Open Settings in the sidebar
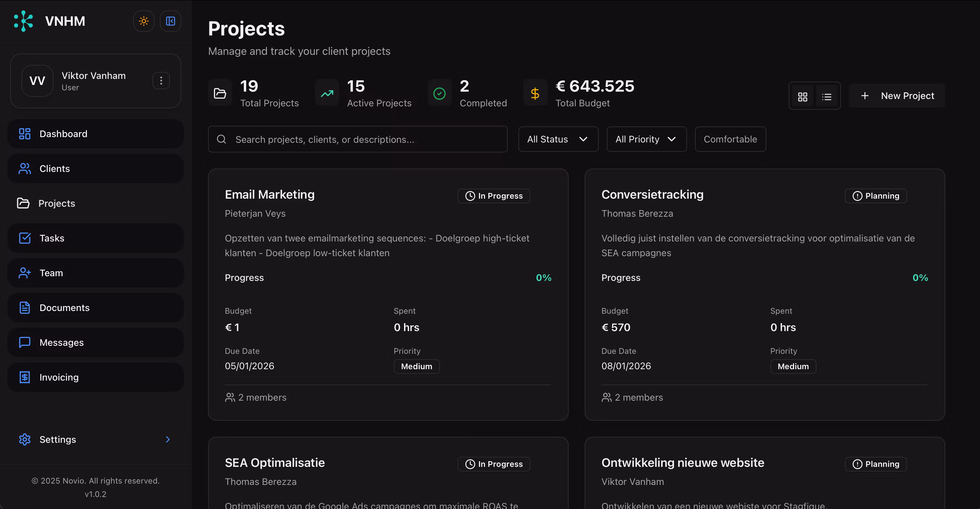The width and height of the screenshot is (980, 509). pos(95,439)
